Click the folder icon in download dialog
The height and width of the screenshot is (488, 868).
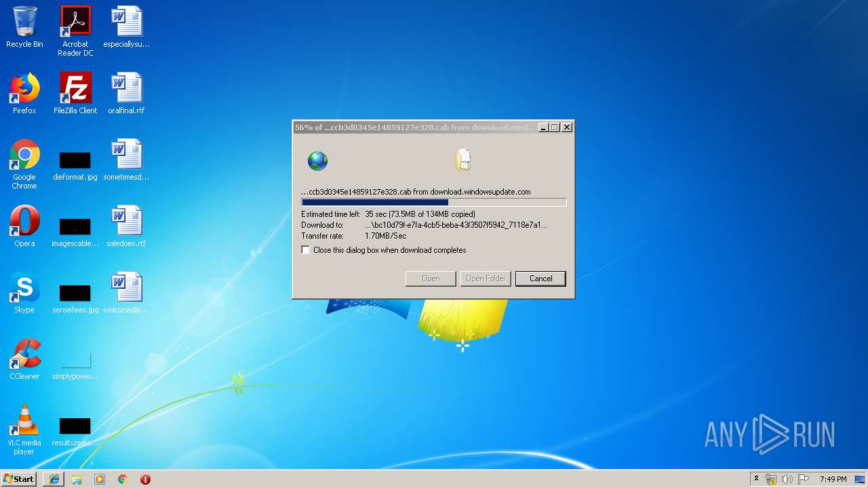pyautogui.click(x=463, y=161)
